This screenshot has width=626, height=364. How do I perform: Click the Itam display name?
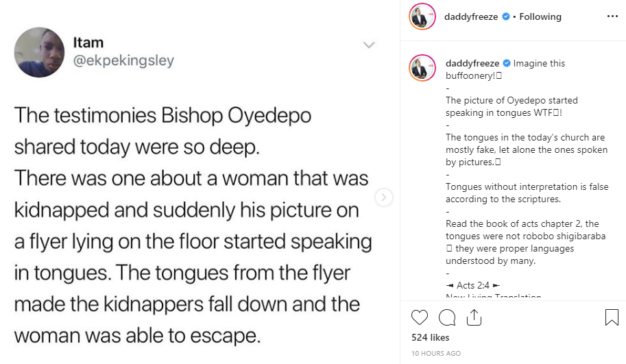click(88, 43)
